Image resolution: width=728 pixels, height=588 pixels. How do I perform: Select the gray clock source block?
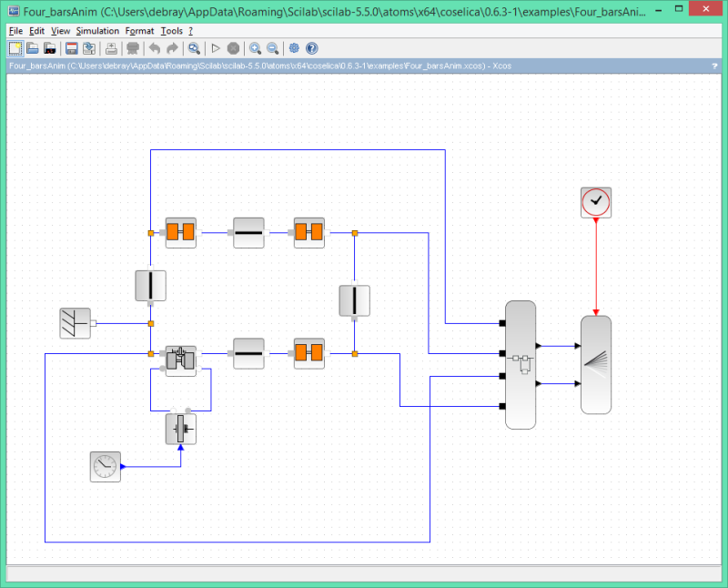106,467
